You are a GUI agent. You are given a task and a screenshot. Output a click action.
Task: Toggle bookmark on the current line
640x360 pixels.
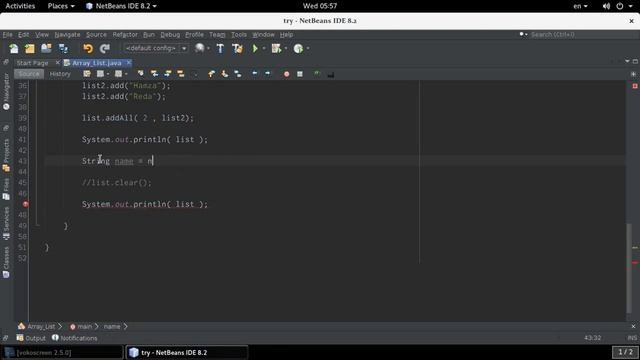[238, 74]
